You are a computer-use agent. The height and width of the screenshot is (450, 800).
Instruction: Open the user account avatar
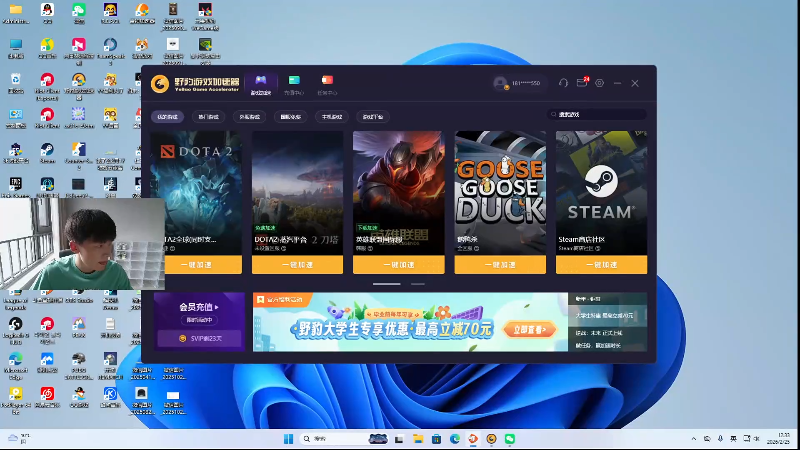501,83
